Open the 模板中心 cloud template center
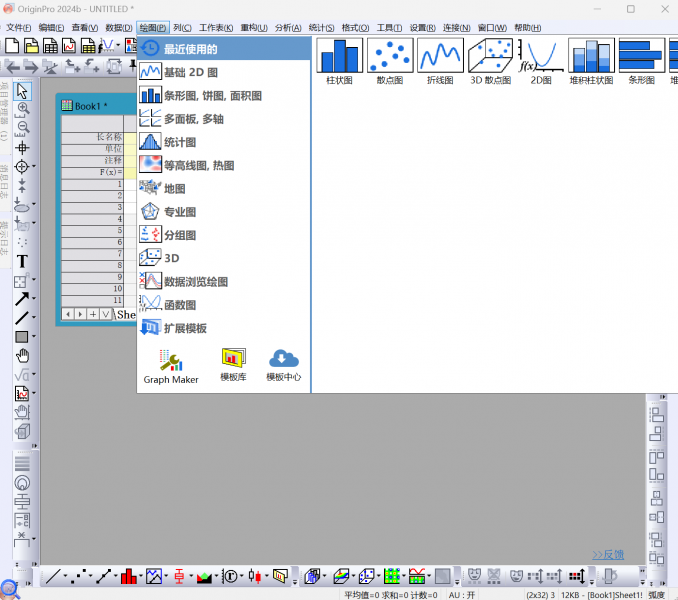678x600 pixels. [284, 365]
